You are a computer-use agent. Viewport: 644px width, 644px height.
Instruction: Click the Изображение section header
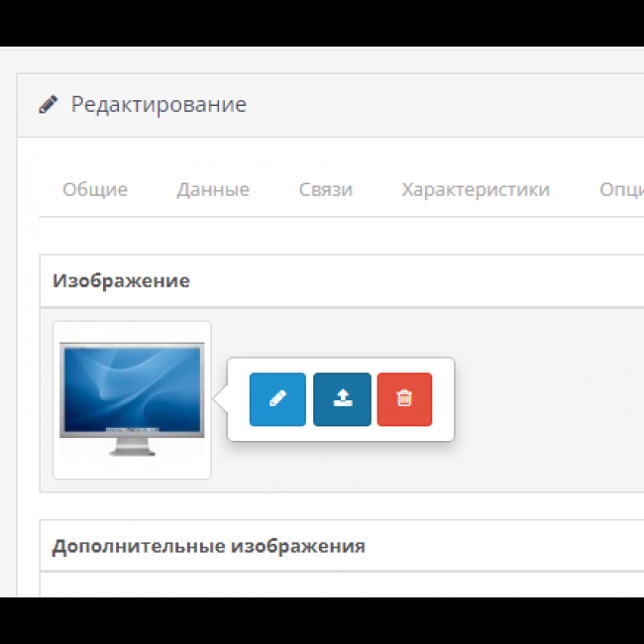[121, 281]
